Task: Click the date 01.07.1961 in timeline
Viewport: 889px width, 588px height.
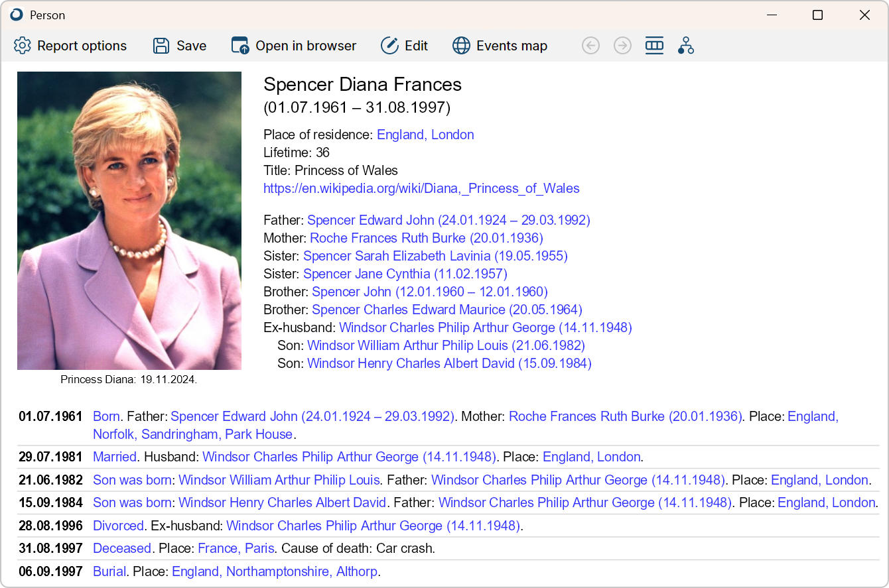Action: pos(50,416)
